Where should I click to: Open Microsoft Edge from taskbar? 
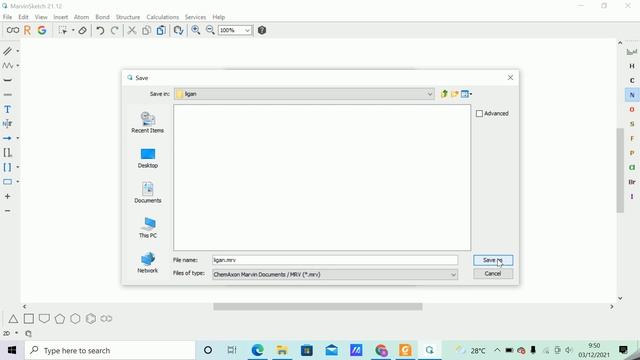[257, 350]
